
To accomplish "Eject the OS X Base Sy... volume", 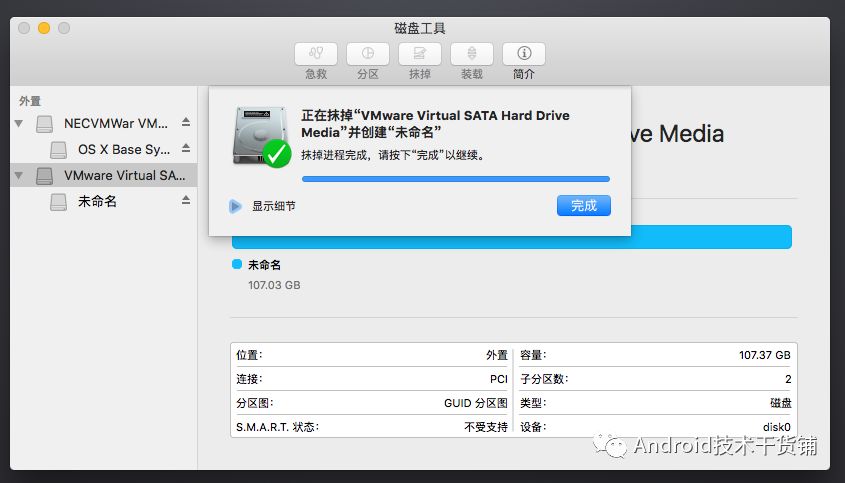I will (x=186, y=148).
